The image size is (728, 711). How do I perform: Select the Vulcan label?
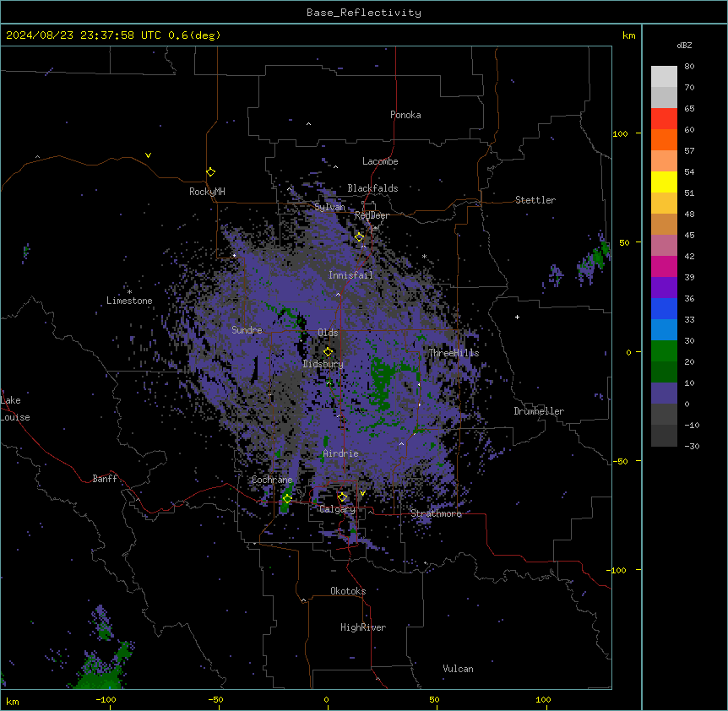[459, 669]
